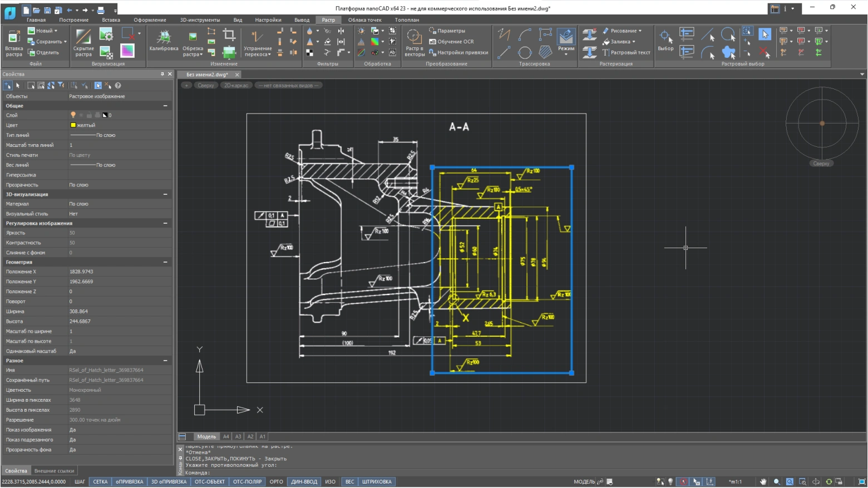Toggle СЕТКА grid in status bar
The width and height of the screenshot is (868, 488).
coord(100,482)
